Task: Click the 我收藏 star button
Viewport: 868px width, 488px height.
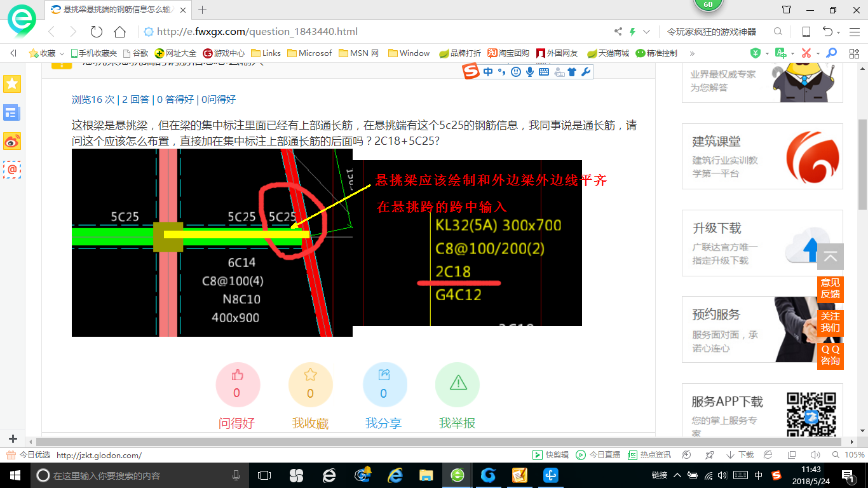Action: 310,384
